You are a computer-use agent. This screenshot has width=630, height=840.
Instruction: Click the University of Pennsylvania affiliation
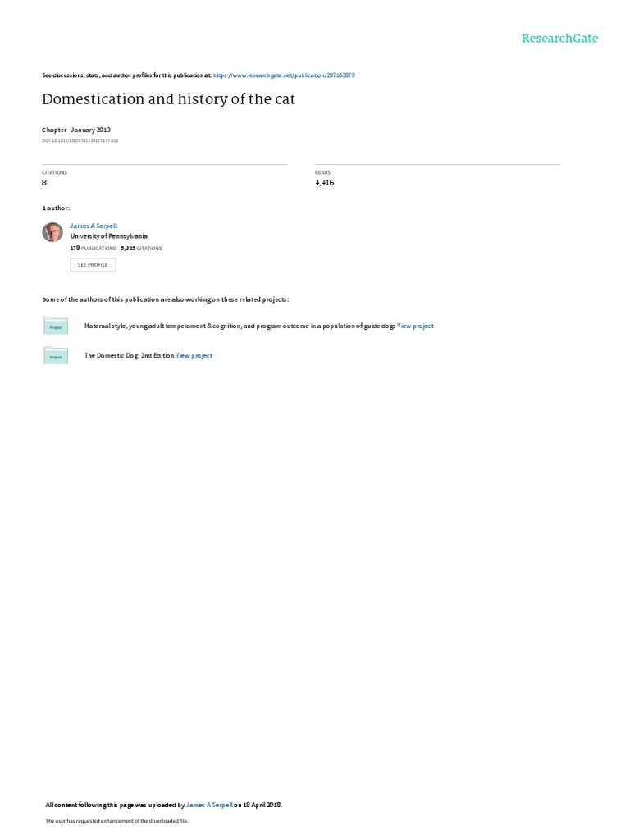109,236
